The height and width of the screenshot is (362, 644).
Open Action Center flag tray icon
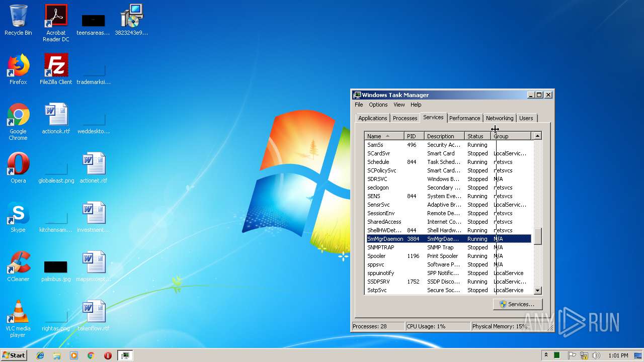pos(572,355)
